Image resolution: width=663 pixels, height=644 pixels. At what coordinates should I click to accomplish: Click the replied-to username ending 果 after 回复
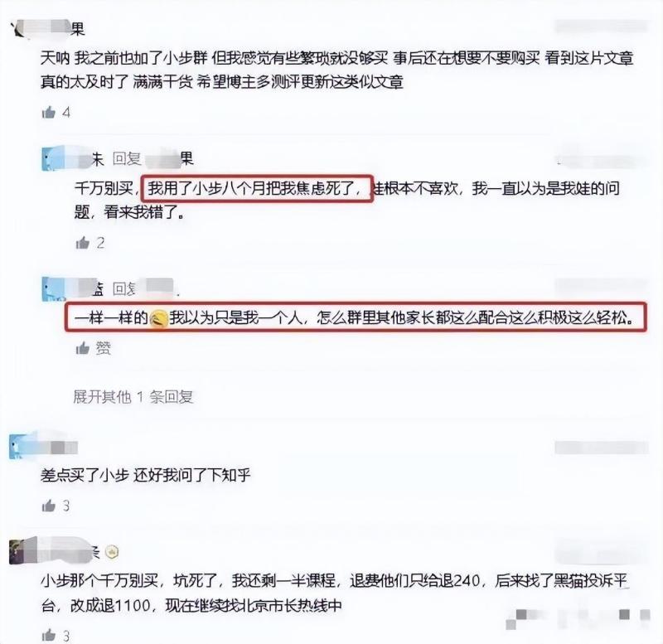(169, 159)
